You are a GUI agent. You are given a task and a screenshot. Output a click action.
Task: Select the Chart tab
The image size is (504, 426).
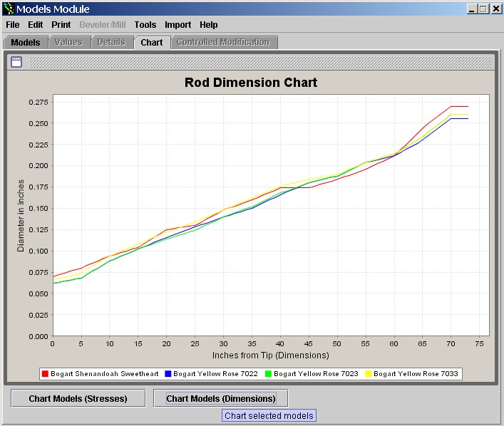click(x=152, y=42)
